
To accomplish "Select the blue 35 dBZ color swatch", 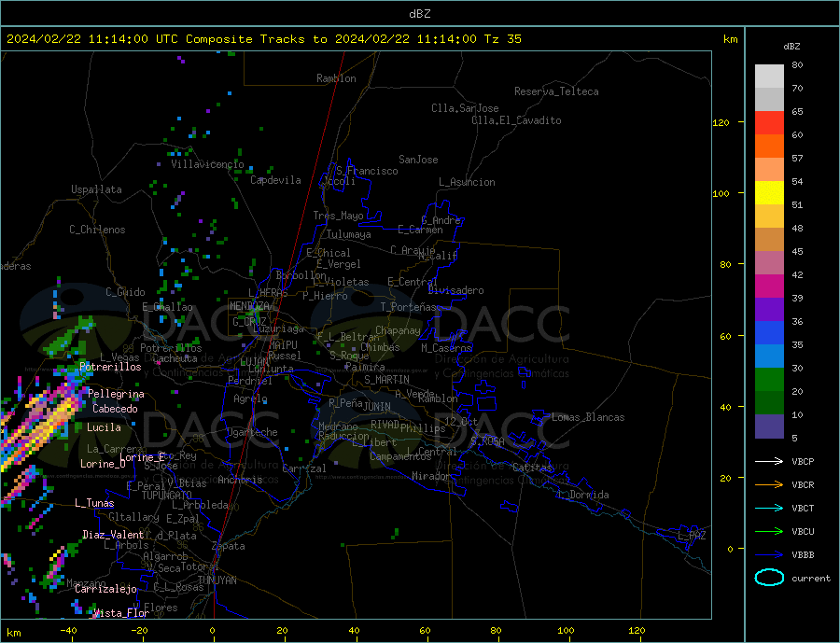I will (x=769, y=333).
